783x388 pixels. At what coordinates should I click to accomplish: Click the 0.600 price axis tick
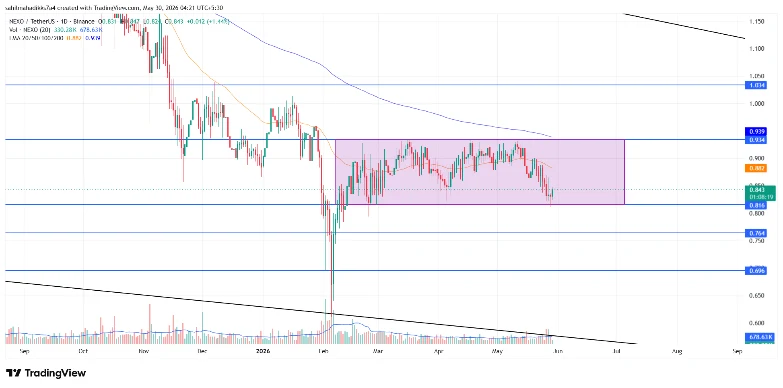(757, 323)
